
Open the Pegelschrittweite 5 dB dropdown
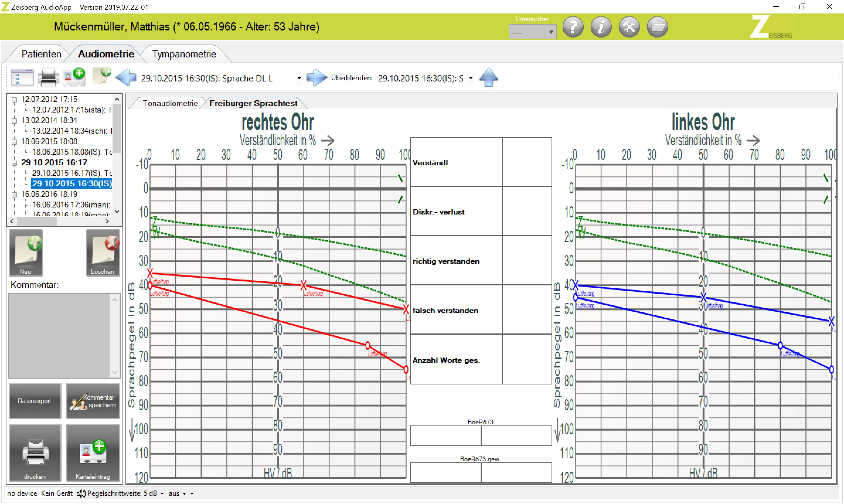pos(162,493)
